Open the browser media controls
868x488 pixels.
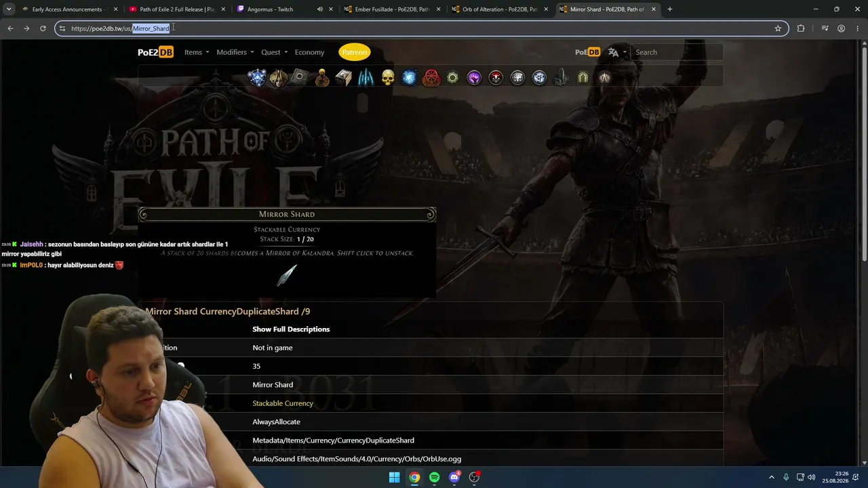pyautogui.click(x=825, y=28)
